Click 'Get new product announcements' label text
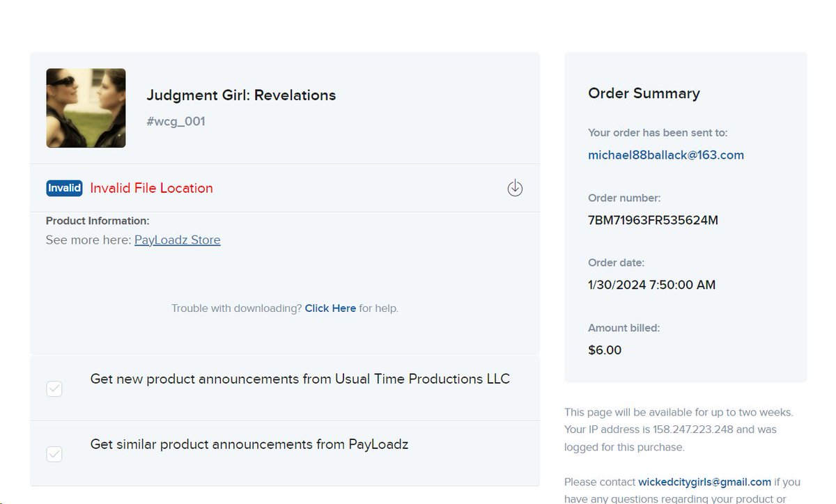Viewport: 836px width, 504px height. (x=300, y=379)
